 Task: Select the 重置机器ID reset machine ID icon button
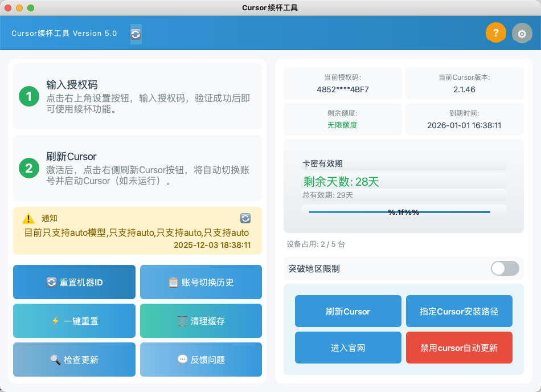point(74,282)
